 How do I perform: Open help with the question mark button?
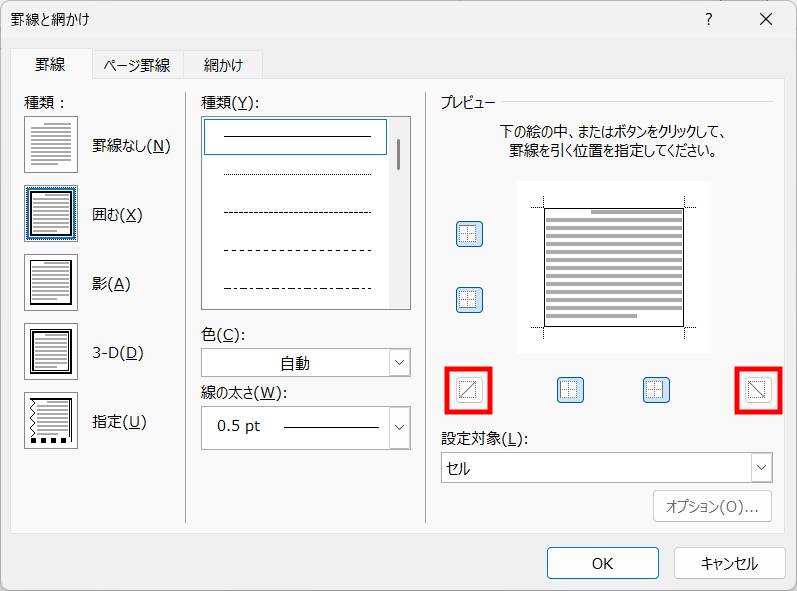(x=708, y=19)
